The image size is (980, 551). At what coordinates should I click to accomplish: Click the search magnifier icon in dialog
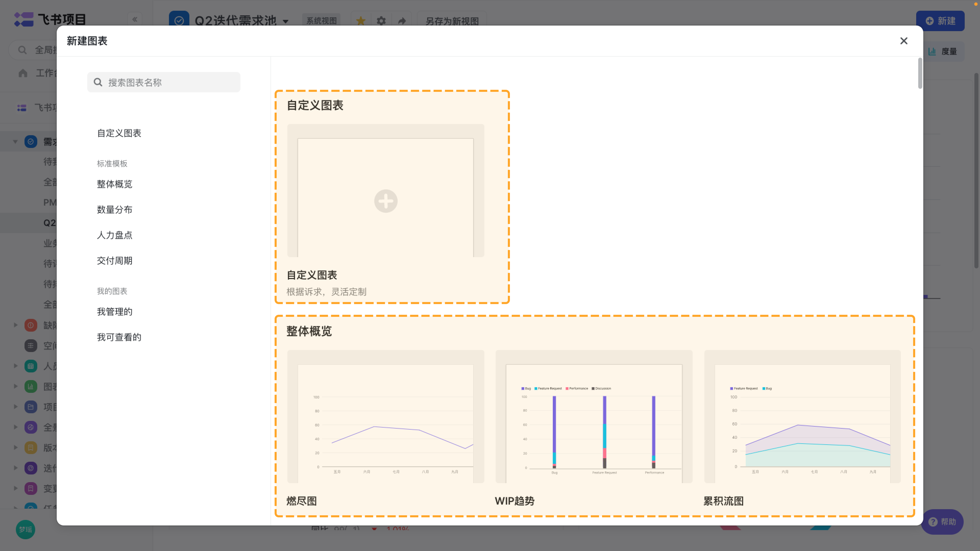98,82
